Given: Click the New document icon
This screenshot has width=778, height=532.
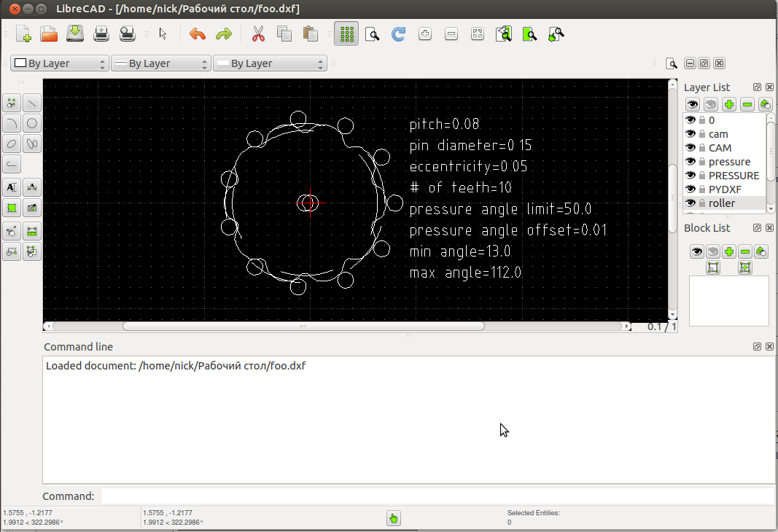Looking at the screenshot, I should (x=23, y=34).
